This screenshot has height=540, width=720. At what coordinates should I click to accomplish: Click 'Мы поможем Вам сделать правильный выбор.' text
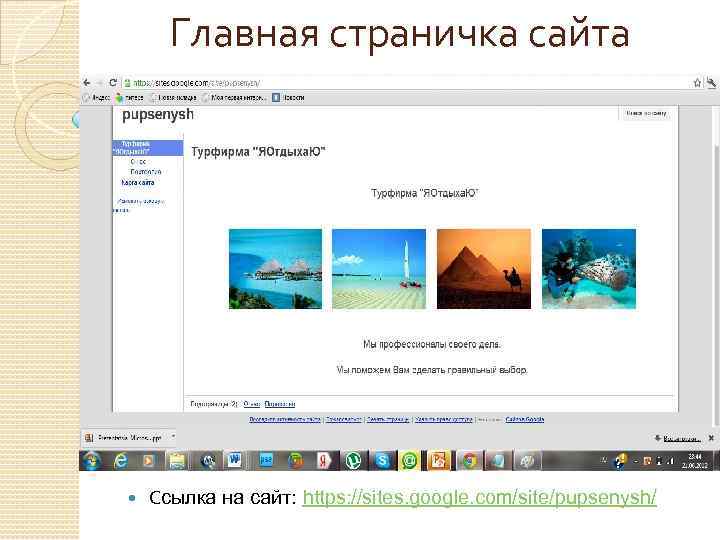coord(432,370)
